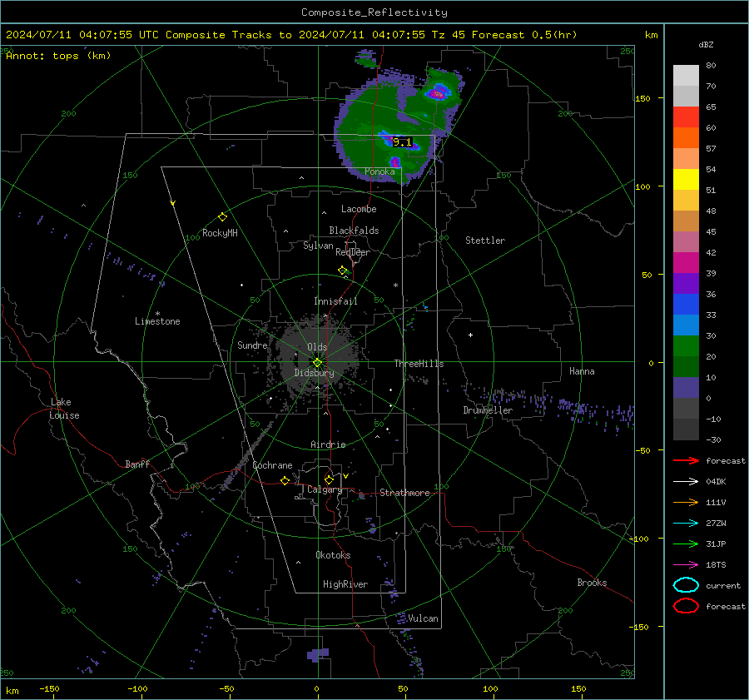Click the dBZ legend heading
The image size is (749, 700).
(x=706, y=44)
